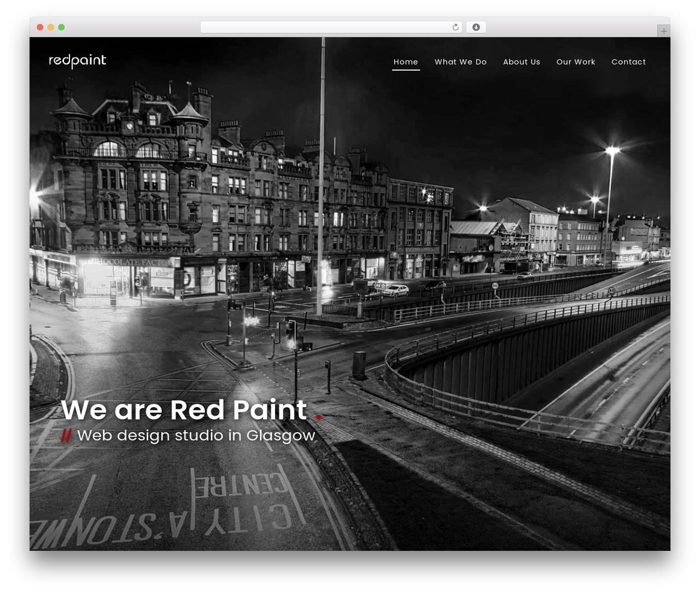This screenshot has width=700, height=593.
Task: Navigate to Our Work
Action: pyautogui.click(x=576, y=62)
